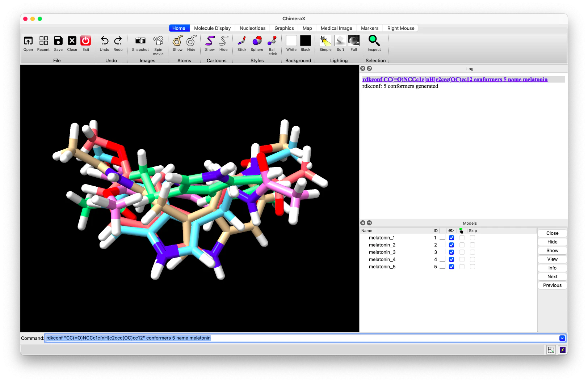The width and height of the screenshot is (588, 382).
Task: Close the Log panel
Action: [363, 68]
